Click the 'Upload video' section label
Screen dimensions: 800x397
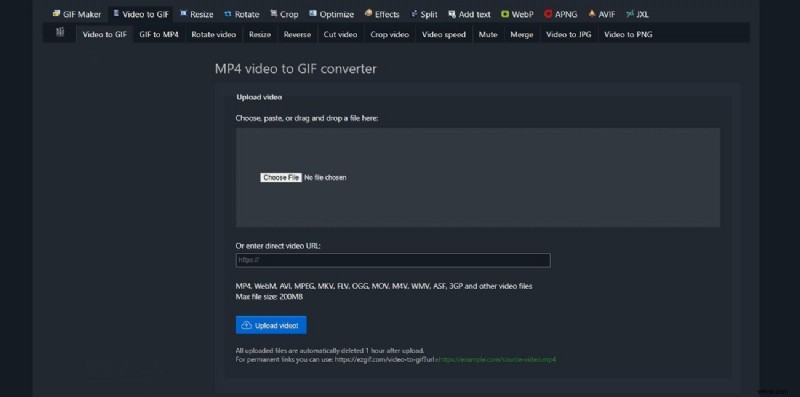click(x=259, y=97)
